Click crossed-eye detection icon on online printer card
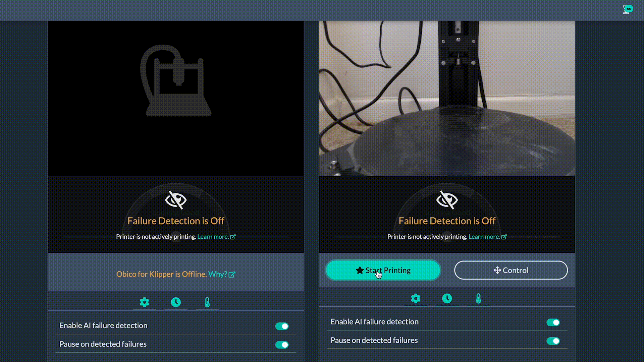This screenshot has height=362, width=644. [x=447, y=200]
